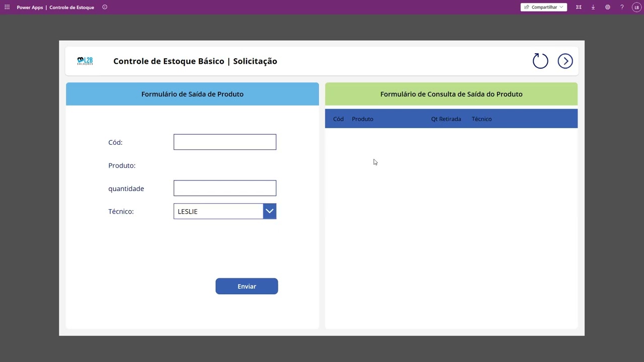Click the circular refresh icon
The image size is (644, 362).
pos(540,61)
